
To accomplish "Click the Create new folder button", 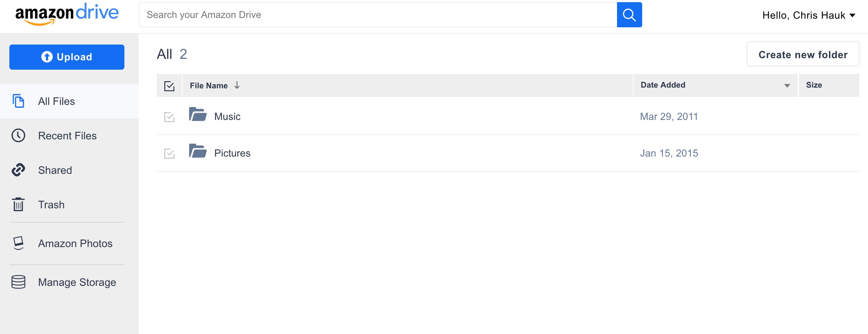I will tap(803, 55).
